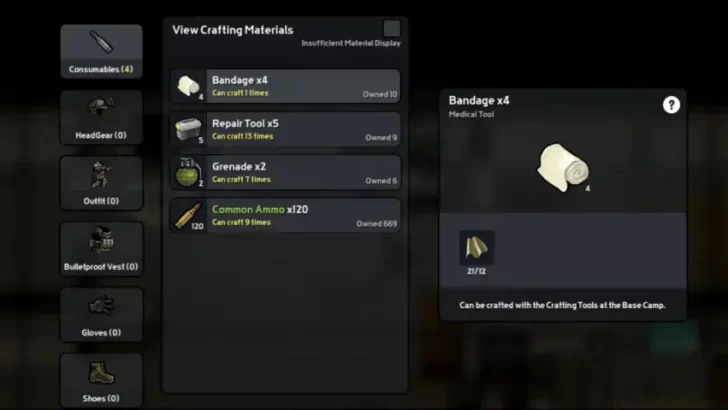The image size is (728, 410).
Task: Select the Bulletproof Vest icon
Action: click(x=101, y=240)
